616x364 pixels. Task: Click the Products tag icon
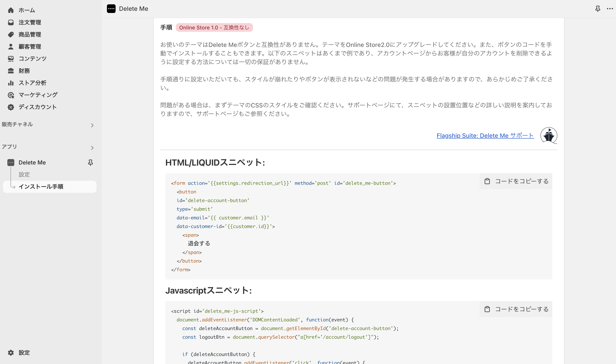pyautogui.click(x=11, y=34)
